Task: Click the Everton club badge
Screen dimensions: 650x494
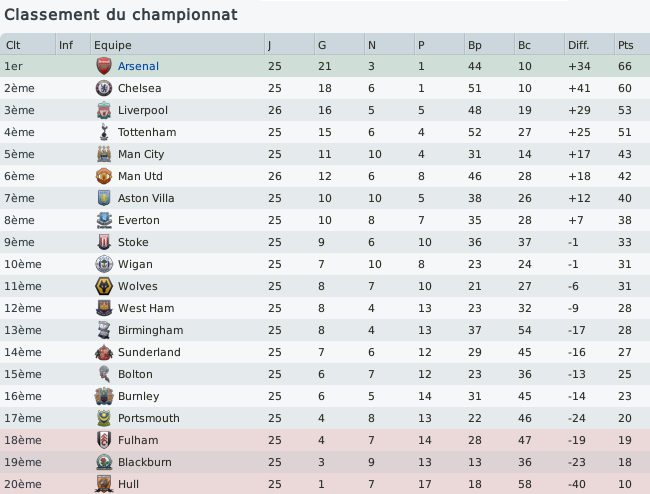Action: pos(104,220)
